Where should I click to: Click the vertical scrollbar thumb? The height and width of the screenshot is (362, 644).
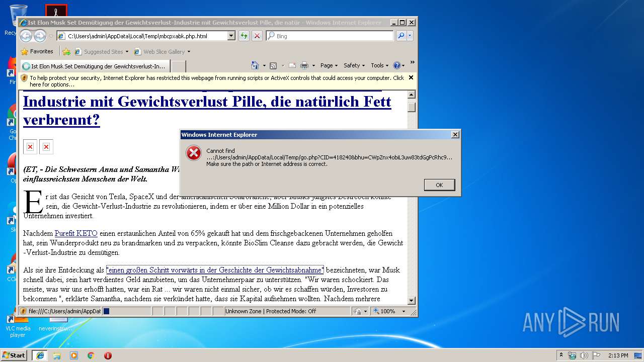pos(411,107)
